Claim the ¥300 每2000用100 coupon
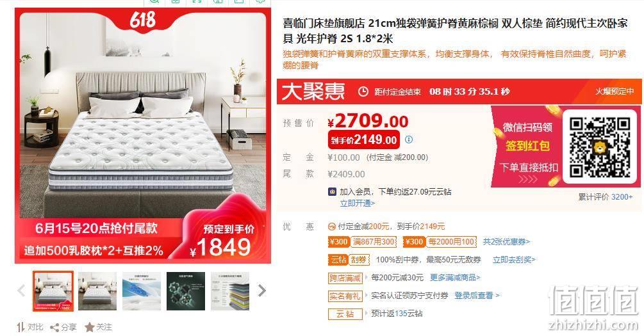The height and width of the screenshot is (336, 644). pyautogui.click(x=440, y=242)
